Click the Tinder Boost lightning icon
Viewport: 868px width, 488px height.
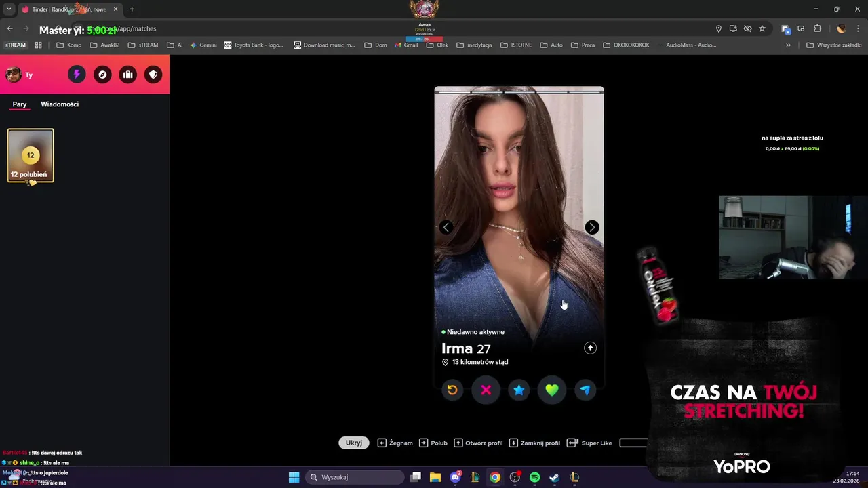(77, 75)
